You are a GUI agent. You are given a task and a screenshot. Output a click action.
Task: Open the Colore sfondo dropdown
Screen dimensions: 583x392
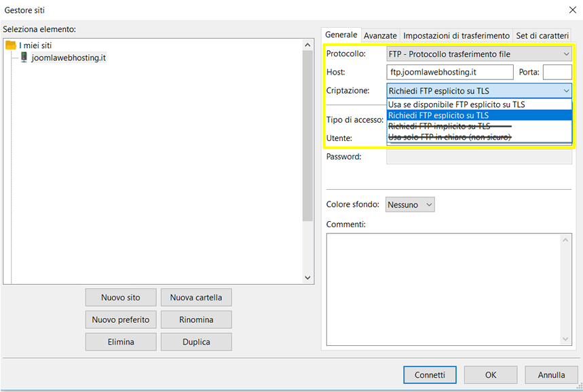click(x=410, y=204)
